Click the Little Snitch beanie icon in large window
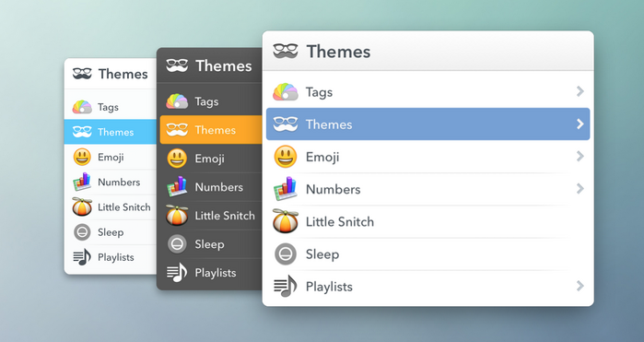The image size is (644, 342). pos(286,221)
